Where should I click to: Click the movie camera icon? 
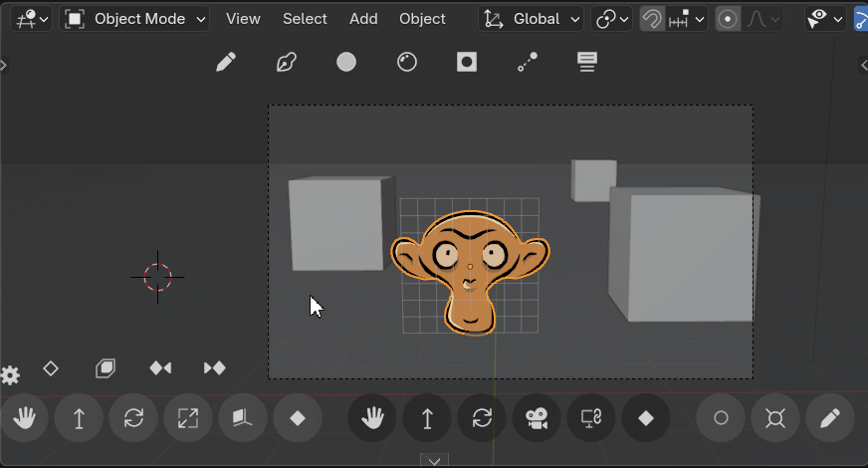click(x=537, y=418)
